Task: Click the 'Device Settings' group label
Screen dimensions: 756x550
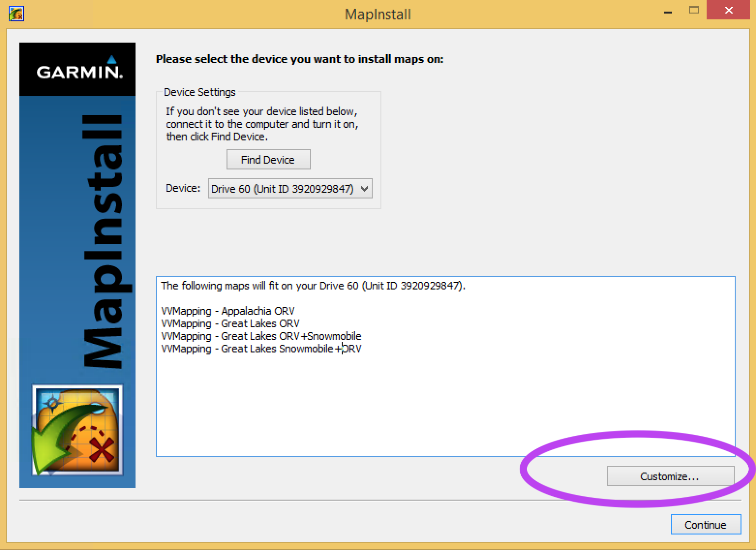Action: [x=199, y=92]
